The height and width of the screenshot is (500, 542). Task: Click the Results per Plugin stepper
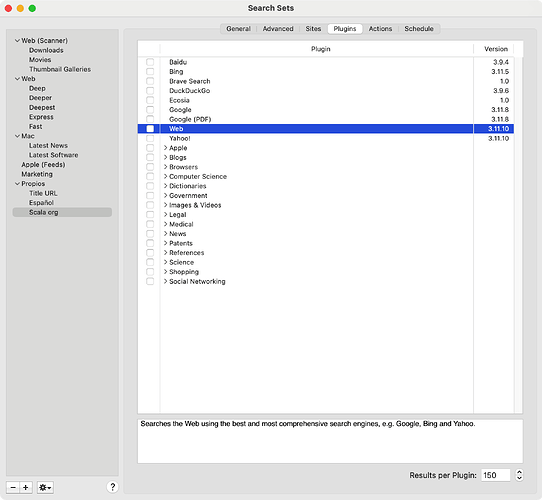[519, 475]
